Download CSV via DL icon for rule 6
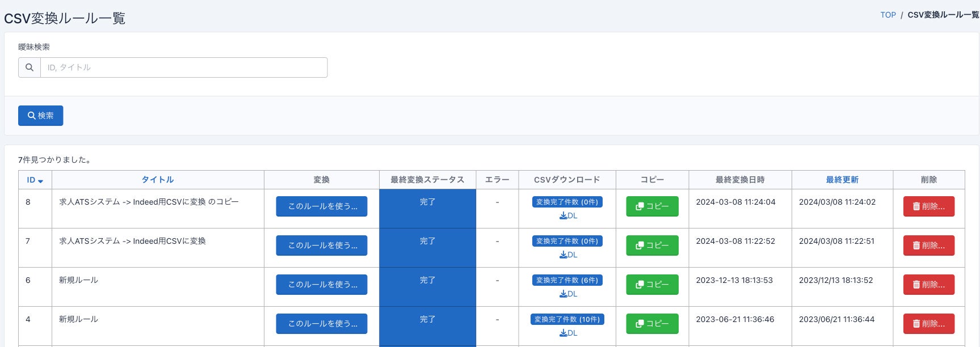The image size is (980, 347). (568, 294)
